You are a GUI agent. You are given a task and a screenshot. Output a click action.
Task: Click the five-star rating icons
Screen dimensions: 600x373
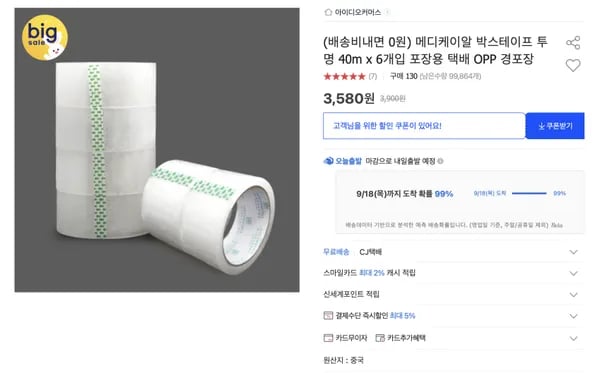coord(344,76)
